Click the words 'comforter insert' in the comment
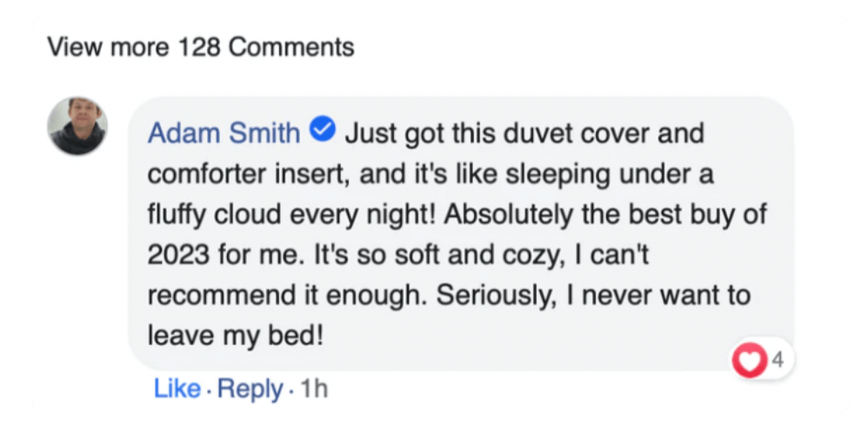 [x=234, y=174]
